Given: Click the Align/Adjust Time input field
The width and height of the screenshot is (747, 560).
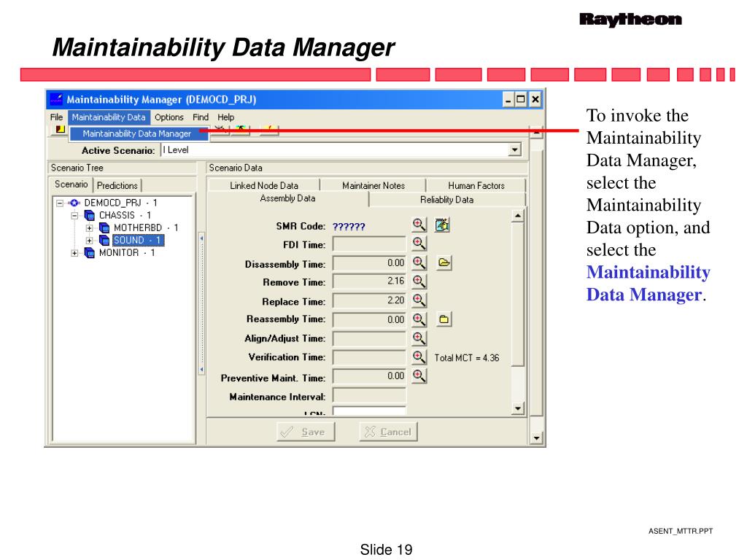Looking at the screenshot, I should 369,338.
